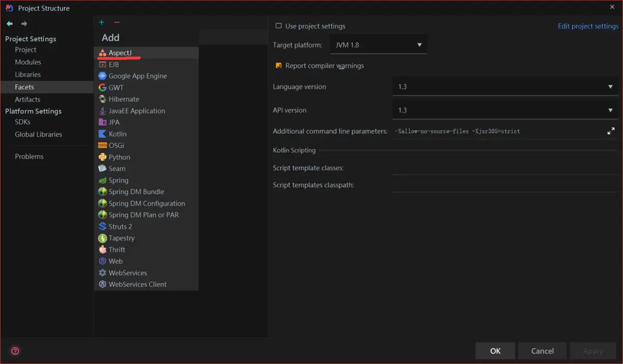Click the OK button

click(x=495, y=351)
